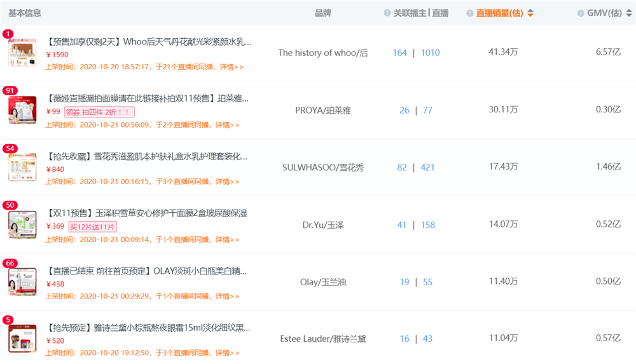Open 详情>> link for Whoo product
Image resolution: width=636 pixels, height=364 pixels.
232,67
